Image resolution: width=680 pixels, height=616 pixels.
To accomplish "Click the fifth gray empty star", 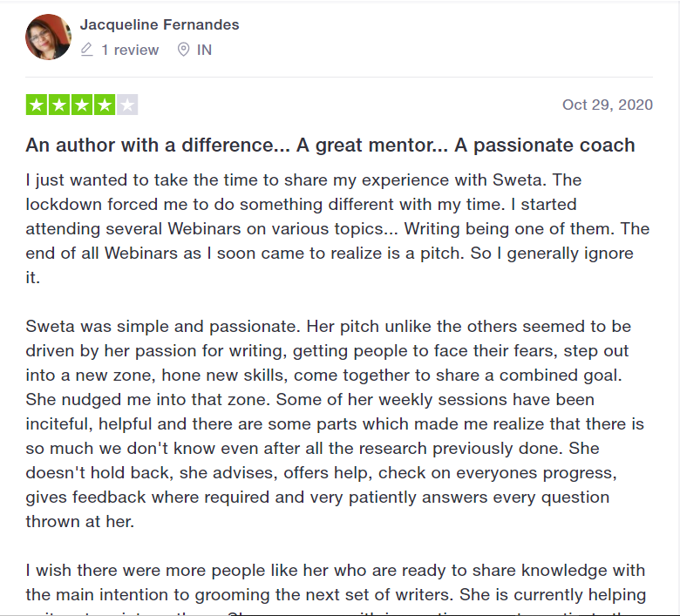I will [x=127, y=105].
